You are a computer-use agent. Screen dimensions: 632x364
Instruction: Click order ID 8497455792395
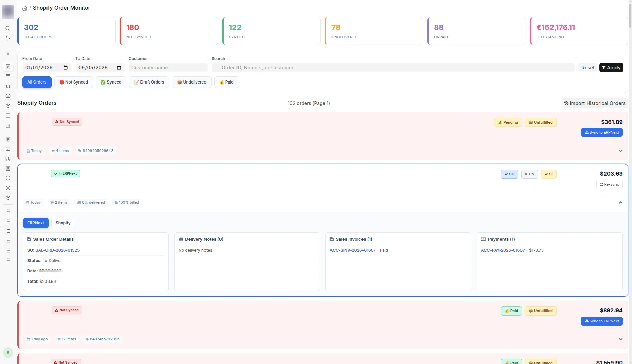[x=103, y=339]
